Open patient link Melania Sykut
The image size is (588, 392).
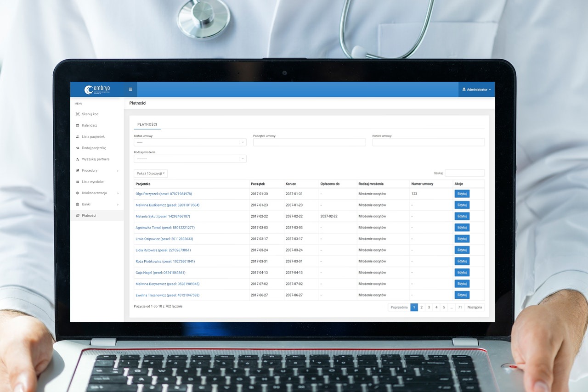point(163,216)
